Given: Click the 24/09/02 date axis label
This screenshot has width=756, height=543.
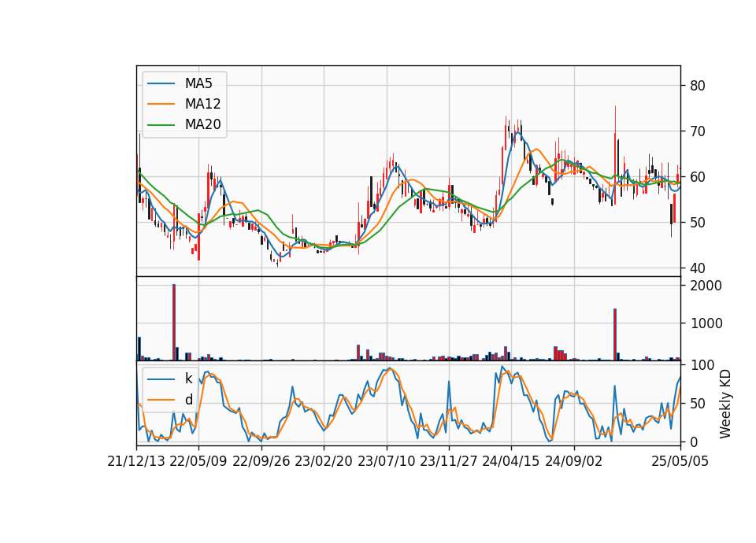Looking at the screenshot, I should click(x=574, y=462).
